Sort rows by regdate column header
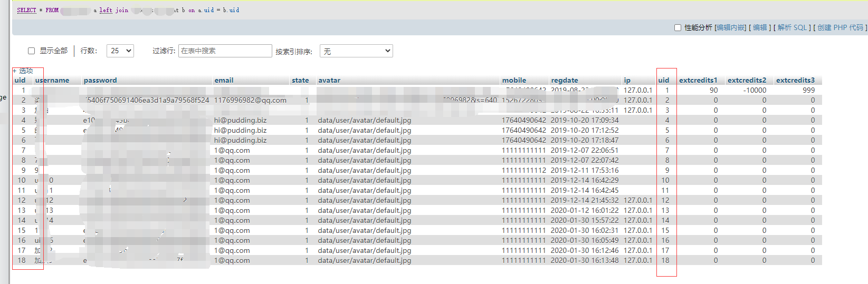The height and width of the screenshot is (284, 868). (565, 81)
